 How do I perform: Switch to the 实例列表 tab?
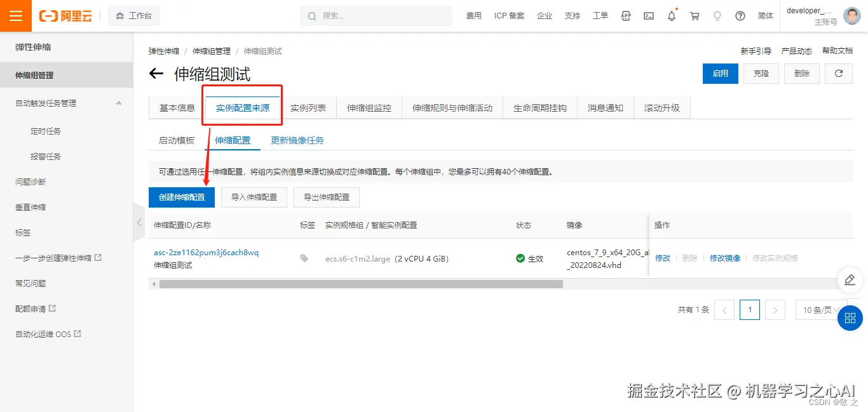tap(309, 107)
